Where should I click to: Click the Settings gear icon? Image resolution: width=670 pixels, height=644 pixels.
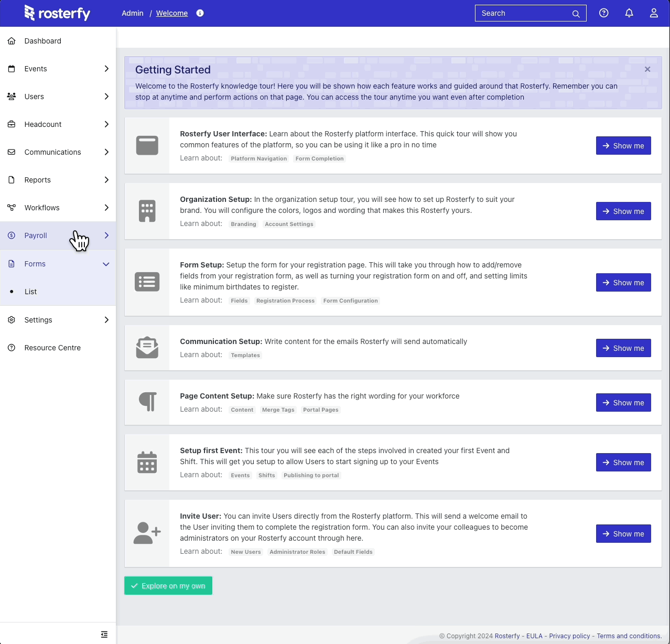tap(12, 320)
